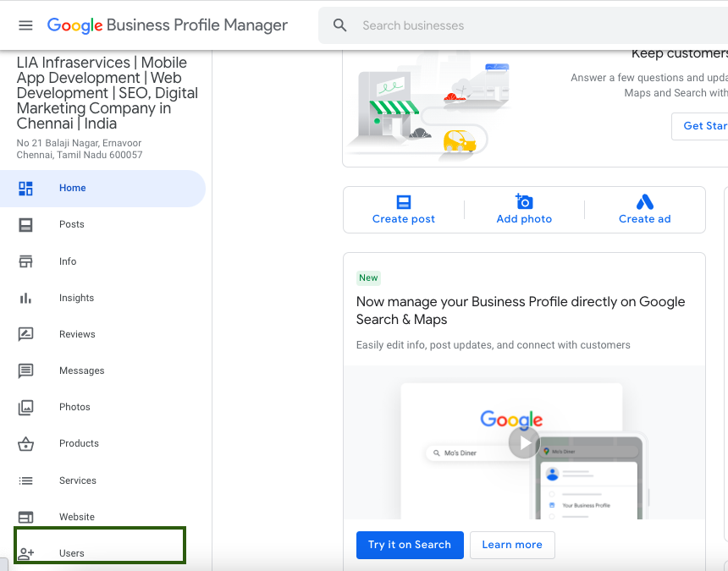This screenshot has height=571, width=728.
Task: Go to Photos in the sidebar
Action: tap(102, 407)
